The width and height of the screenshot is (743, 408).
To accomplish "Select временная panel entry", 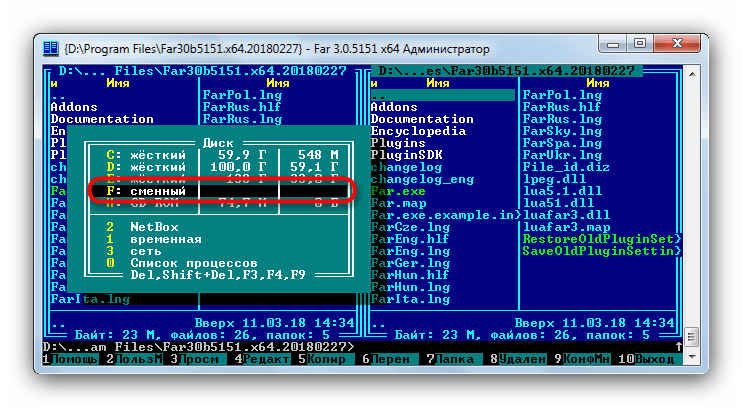I will click(x=154, y=239).
